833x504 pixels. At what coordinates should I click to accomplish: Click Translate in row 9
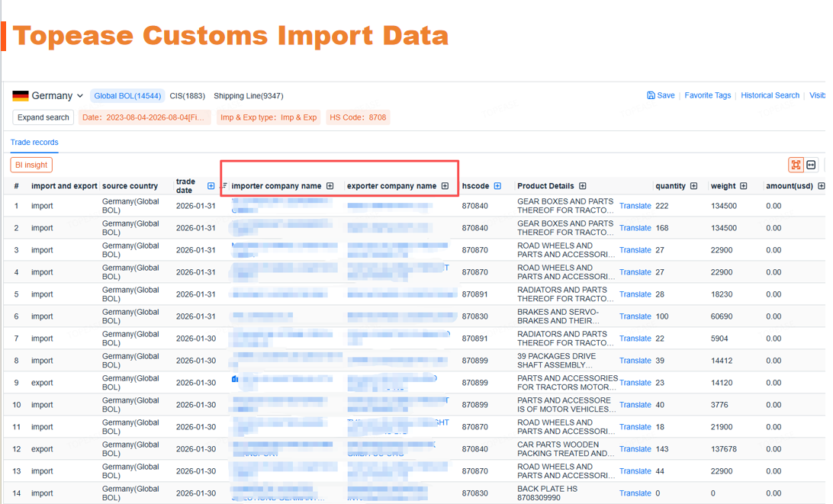click(635, 383)
